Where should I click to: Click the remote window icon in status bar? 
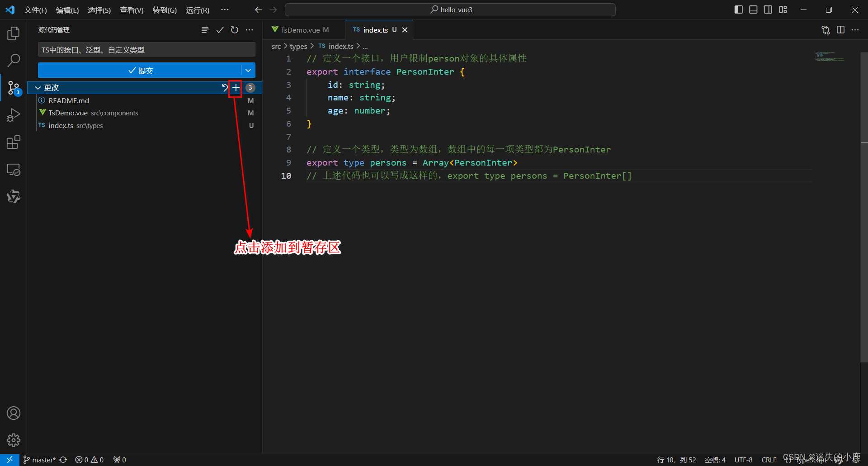pos(9,460)
